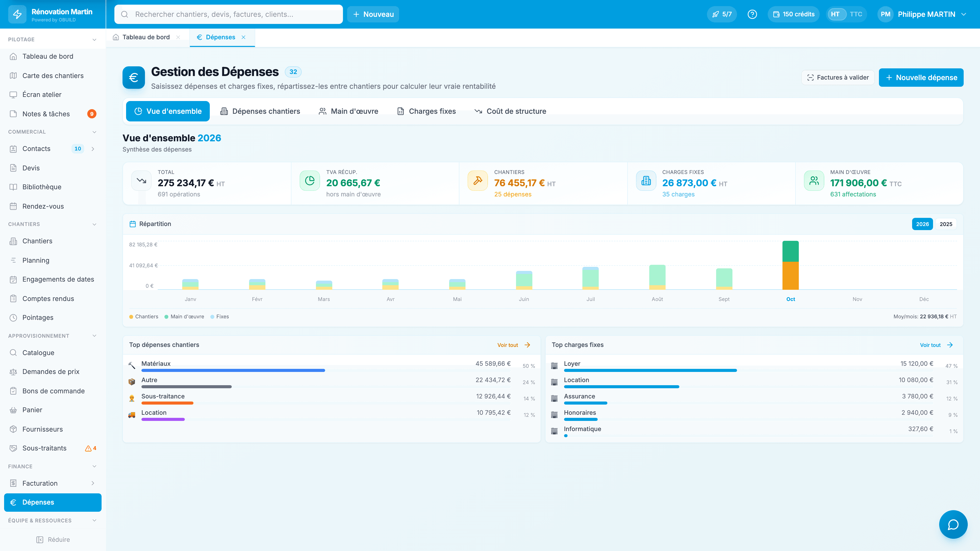Switch amounts to TTC mode

click(x=856, y=14)
